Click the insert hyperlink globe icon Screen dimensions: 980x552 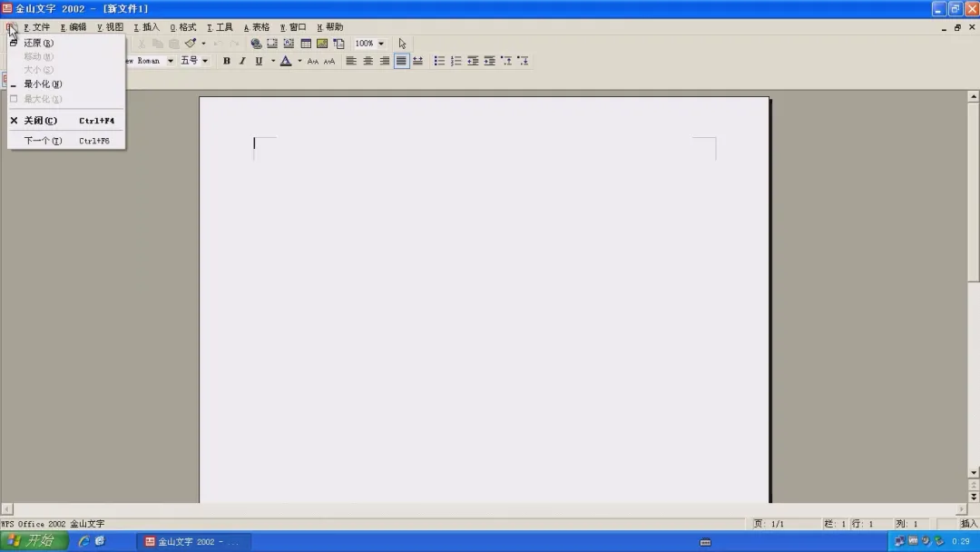click(256, 44)
